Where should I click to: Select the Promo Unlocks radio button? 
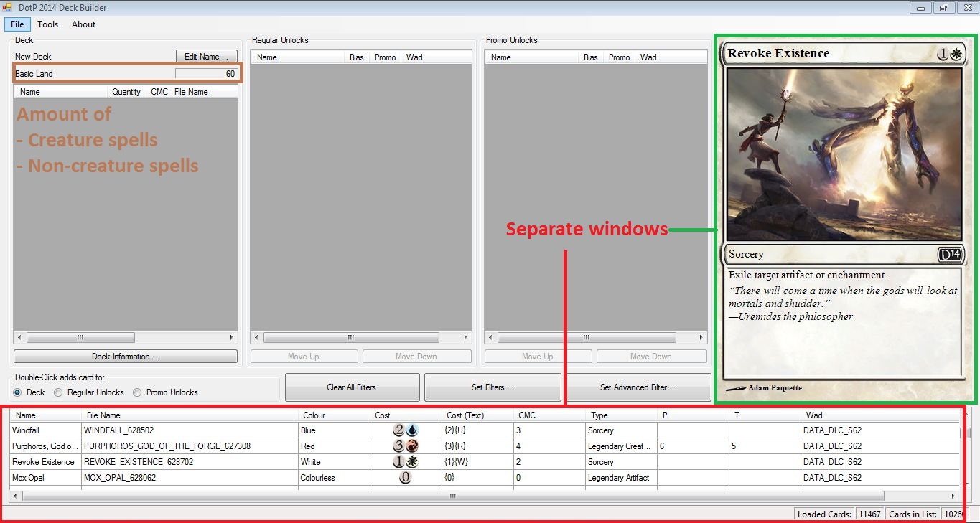point(137,392)
